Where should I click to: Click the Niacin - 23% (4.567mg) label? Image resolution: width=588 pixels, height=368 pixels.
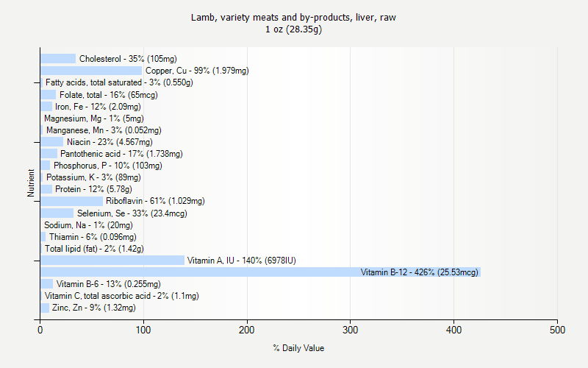coord(110,142)
